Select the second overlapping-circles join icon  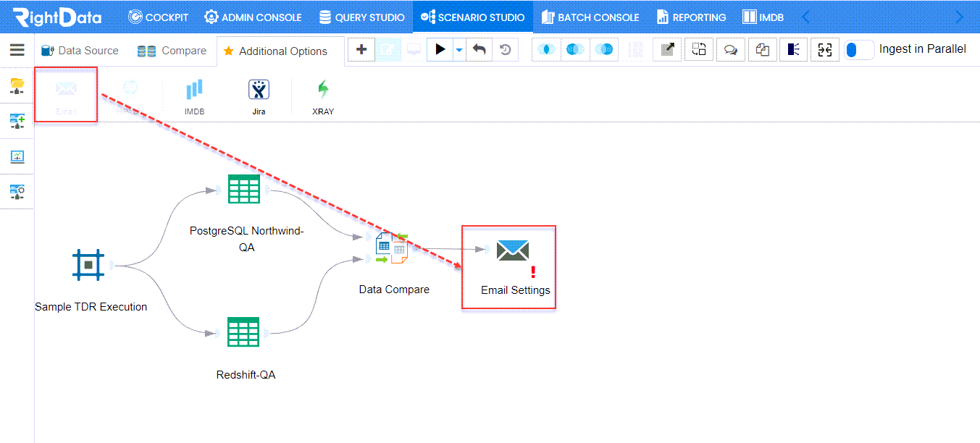[575, 49]
